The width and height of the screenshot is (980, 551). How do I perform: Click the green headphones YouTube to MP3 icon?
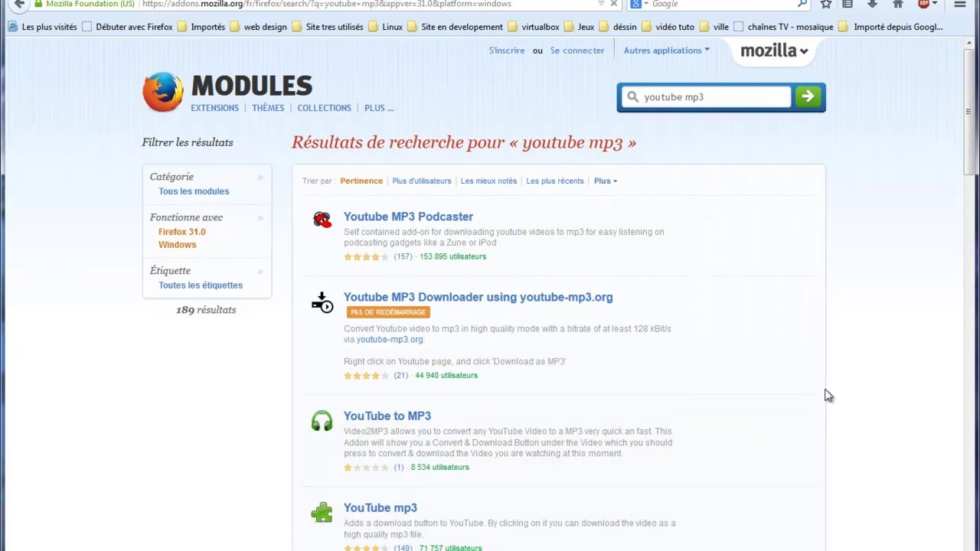tap(322, 421)
